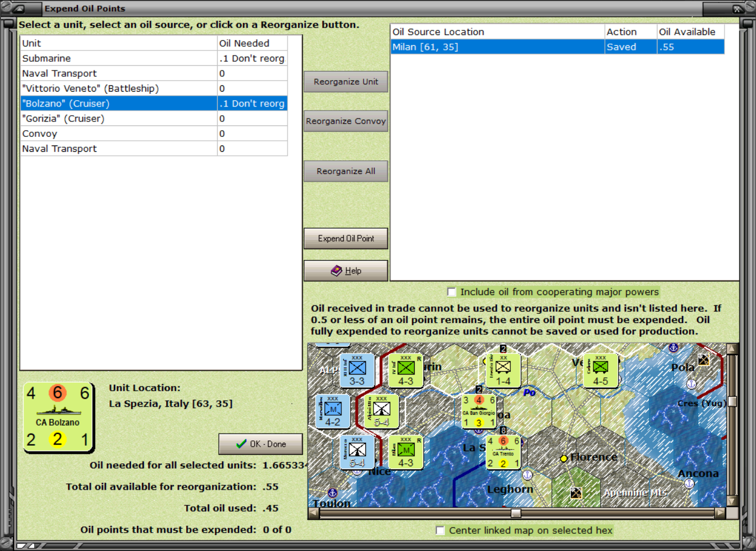Click the Expend Oil Point button
The image size is (756, 551).
point(346,238)
